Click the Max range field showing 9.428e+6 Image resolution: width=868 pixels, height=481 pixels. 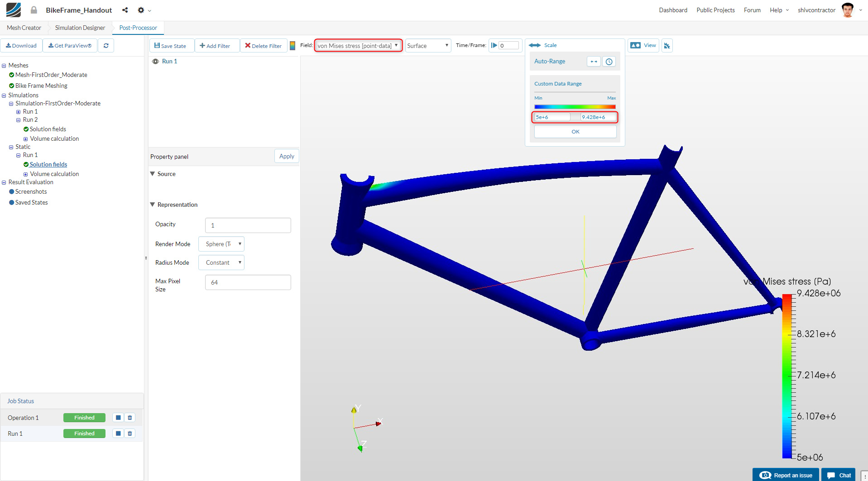[598, 117]
